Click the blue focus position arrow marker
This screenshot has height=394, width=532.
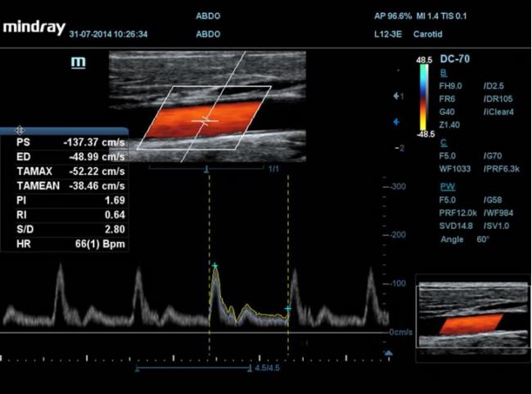[x=397, y=122]
